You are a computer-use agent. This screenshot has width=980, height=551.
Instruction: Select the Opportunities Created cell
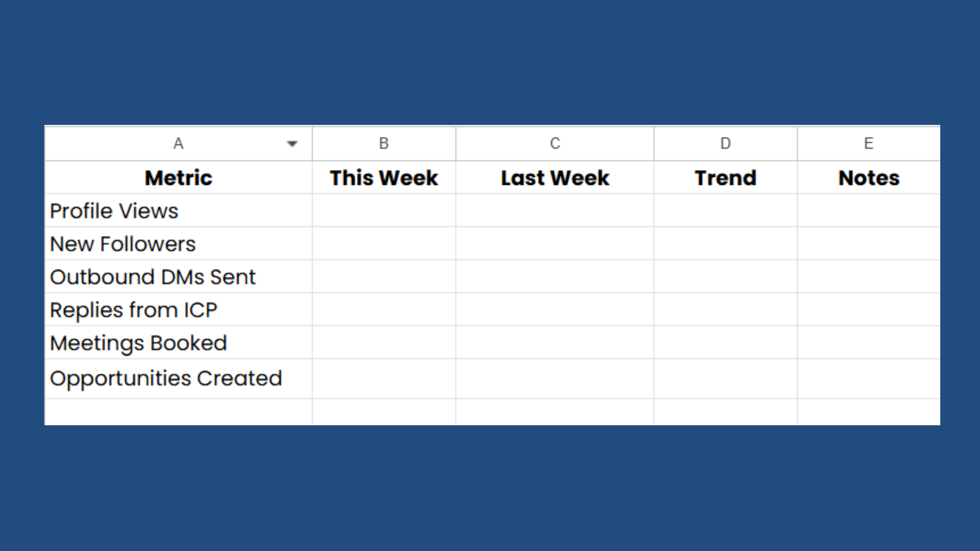pyautogui.click(x=178, y=378)
